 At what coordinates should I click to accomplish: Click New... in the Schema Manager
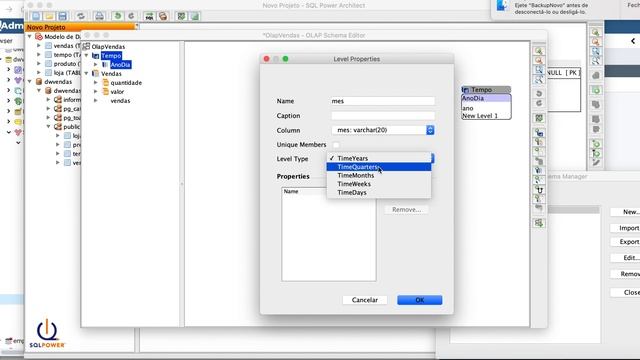(625, 212)
